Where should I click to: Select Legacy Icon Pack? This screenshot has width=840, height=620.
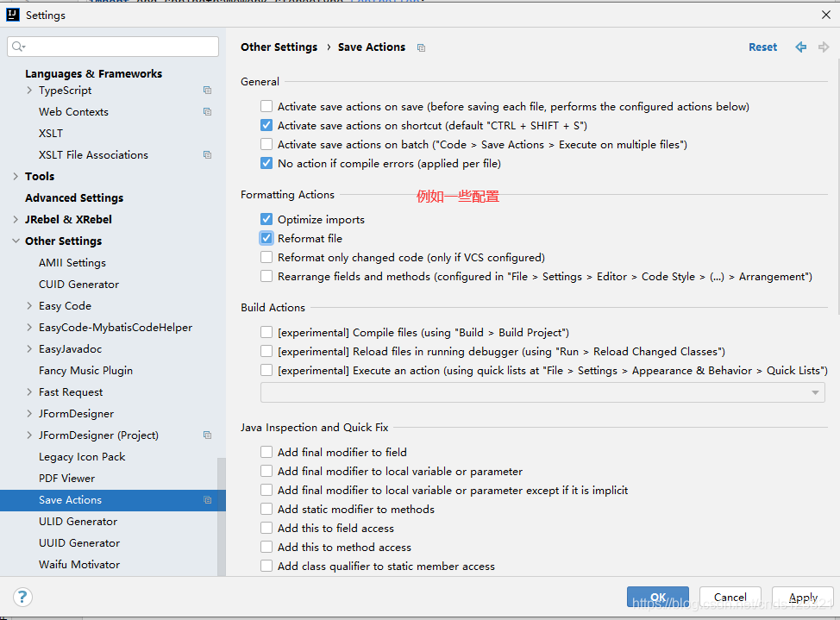[82, 456]
